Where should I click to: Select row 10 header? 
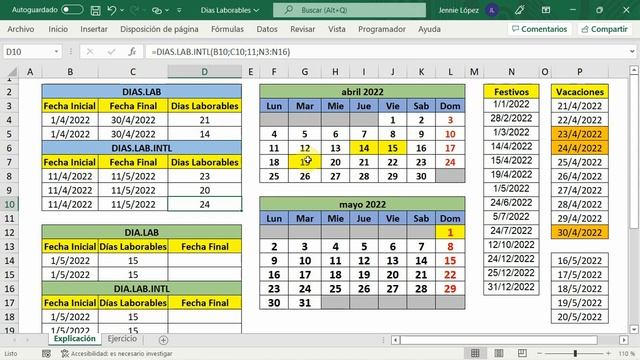[x=9, y=204]
